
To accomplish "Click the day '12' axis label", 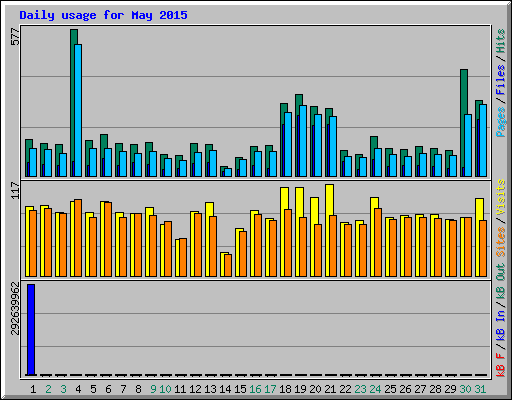I will 195,389.
